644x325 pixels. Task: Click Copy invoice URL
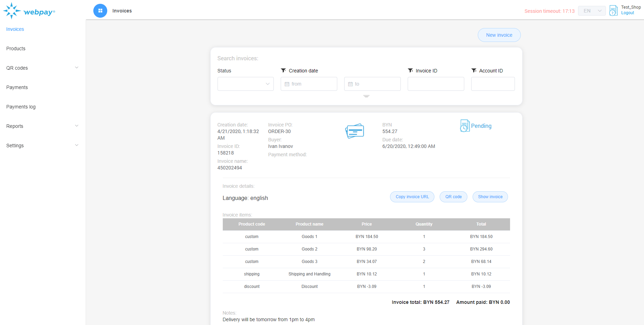[x=412, y=196]
